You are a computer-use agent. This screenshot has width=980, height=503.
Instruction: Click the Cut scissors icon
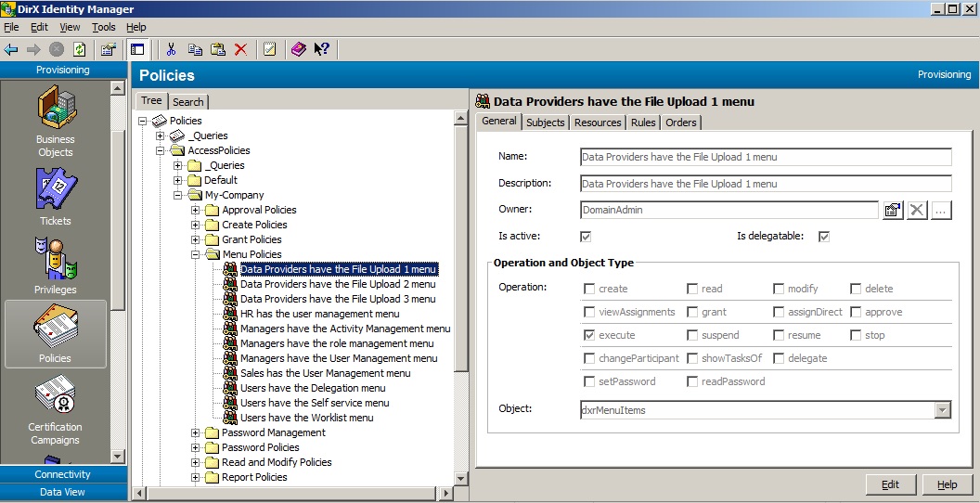(171, 49)
